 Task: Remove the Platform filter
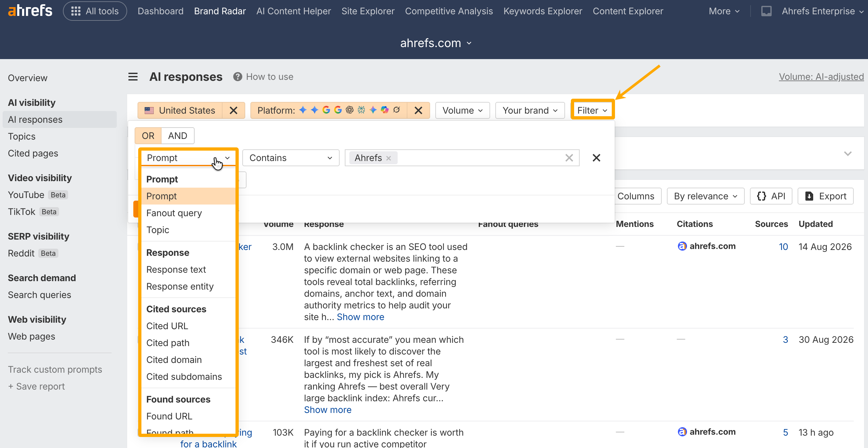pyautogui.click(x=418, y=110)
